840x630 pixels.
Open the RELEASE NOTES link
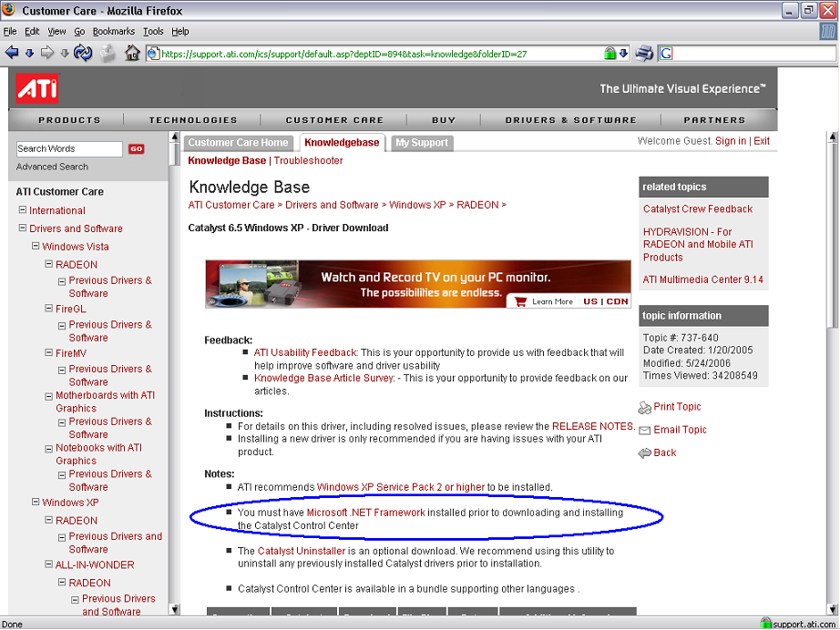tap(592, 426)
